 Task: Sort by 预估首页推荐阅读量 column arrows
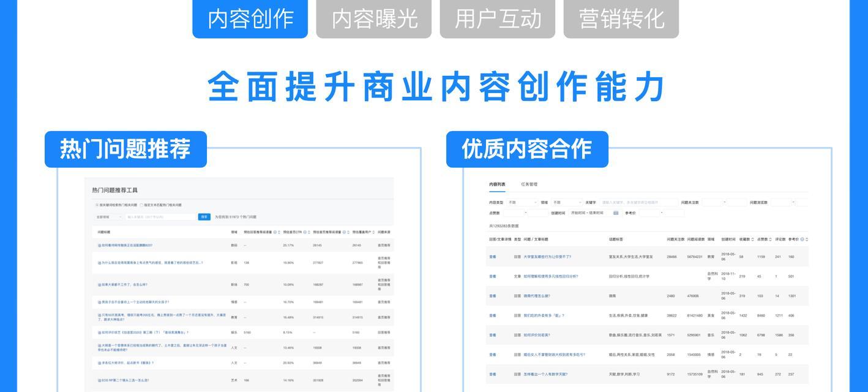pos(349,232)
